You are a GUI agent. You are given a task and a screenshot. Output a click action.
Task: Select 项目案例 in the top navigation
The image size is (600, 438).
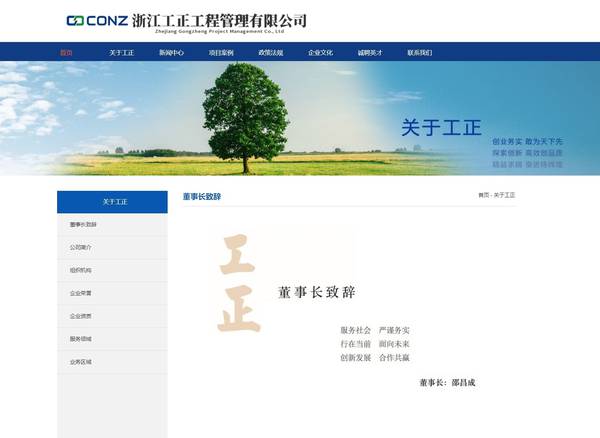[x=221, y=52]
